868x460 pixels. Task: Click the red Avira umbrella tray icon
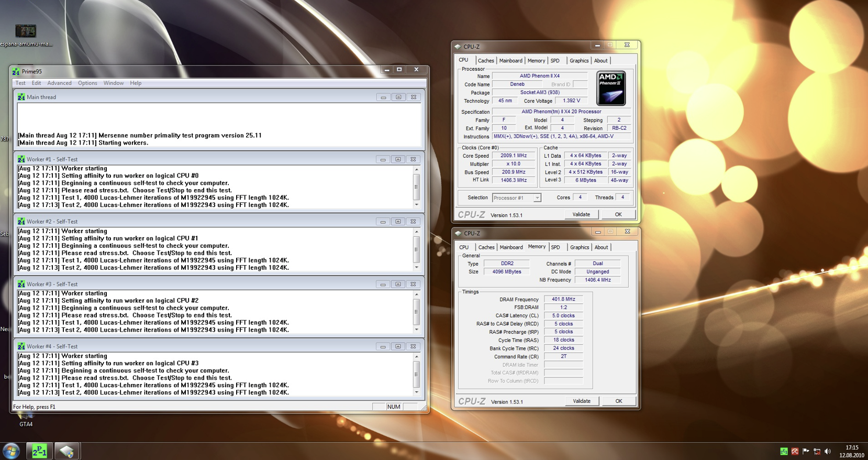(795, 451)
